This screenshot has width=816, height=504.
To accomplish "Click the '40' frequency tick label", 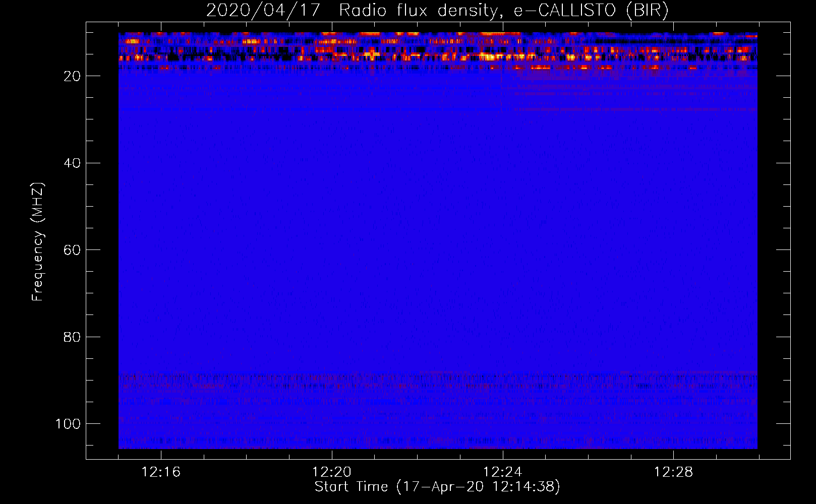I will pyautogui.click(x=73, y=163).
